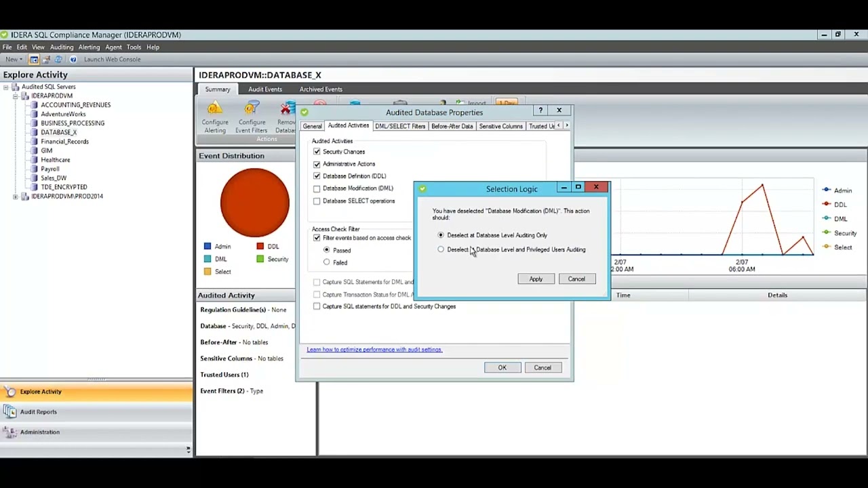Select BUSINESS_PROCESSING database in tree

coord(73,123)
